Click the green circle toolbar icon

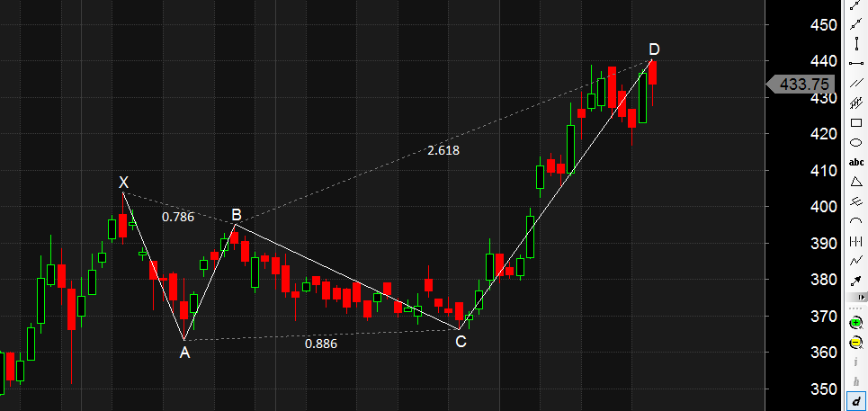tap(856, 322)
